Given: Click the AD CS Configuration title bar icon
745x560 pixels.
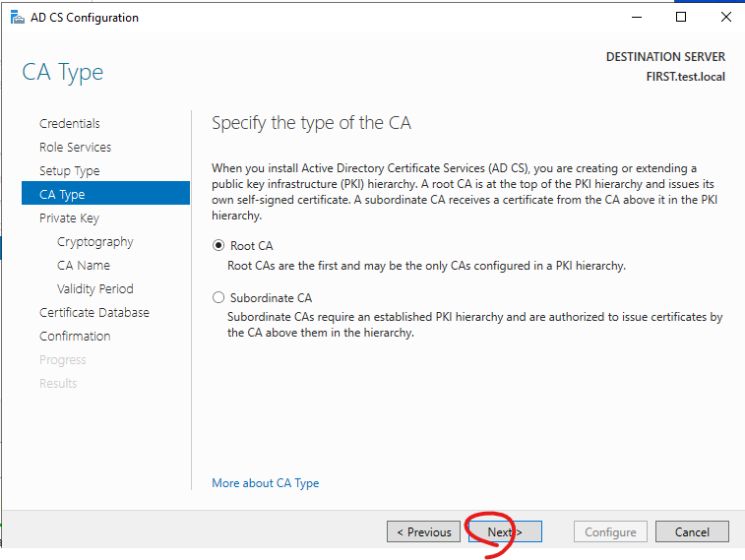Looking at the screenshot, I should click(x=17, y=18).
